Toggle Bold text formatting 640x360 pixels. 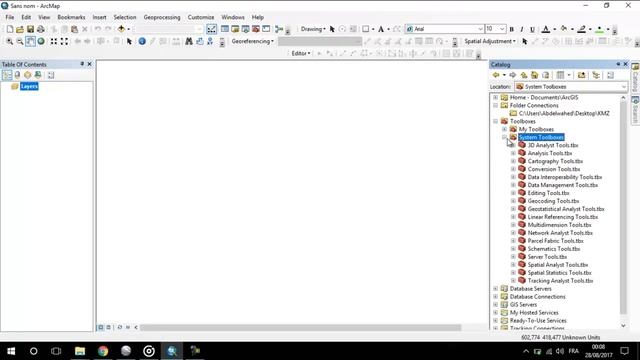[511, 29]
